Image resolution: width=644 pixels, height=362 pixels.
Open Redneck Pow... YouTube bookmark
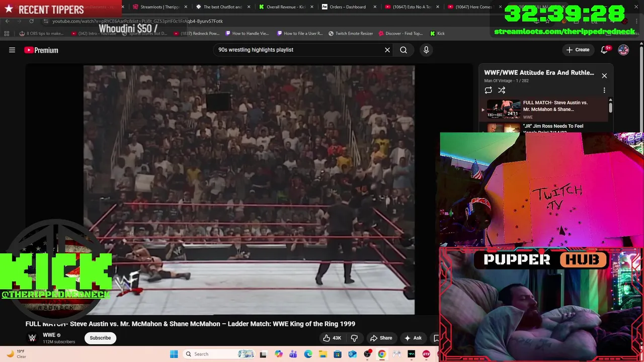coord(197,34)
